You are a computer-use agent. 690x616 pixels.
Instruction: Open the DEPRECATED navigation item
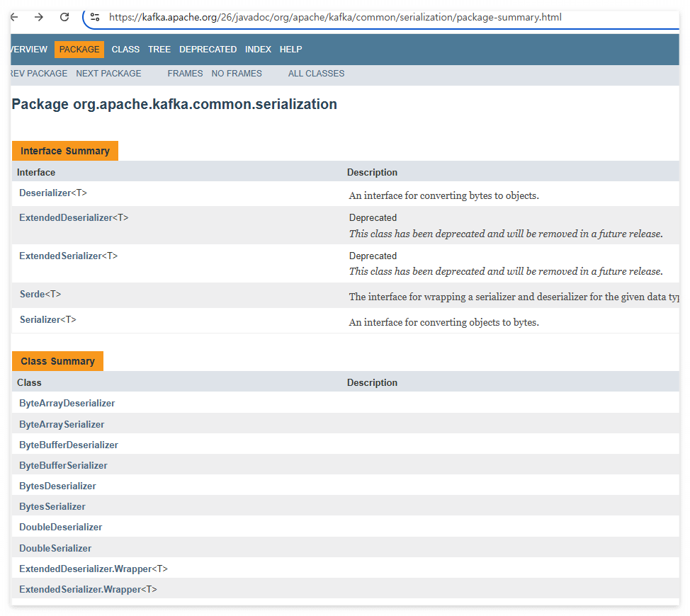(208, 50)
